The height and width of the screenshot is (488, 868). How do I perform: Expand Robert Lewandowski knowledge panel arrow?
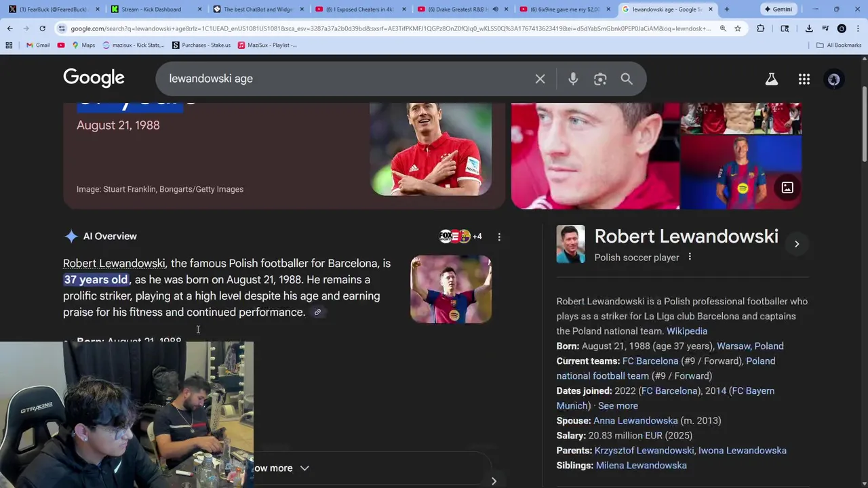[797, 244]
